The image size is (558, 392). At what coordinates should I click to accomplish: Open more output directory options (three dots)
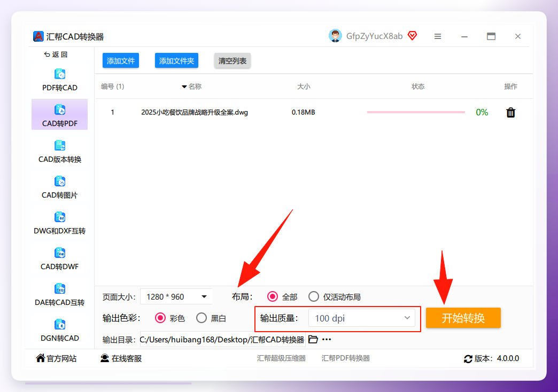click(327, 339)
